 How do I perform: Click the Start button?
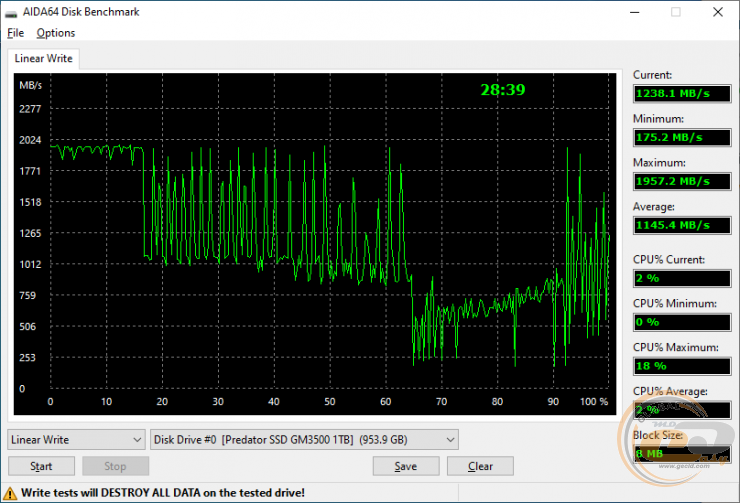(42, 466)
